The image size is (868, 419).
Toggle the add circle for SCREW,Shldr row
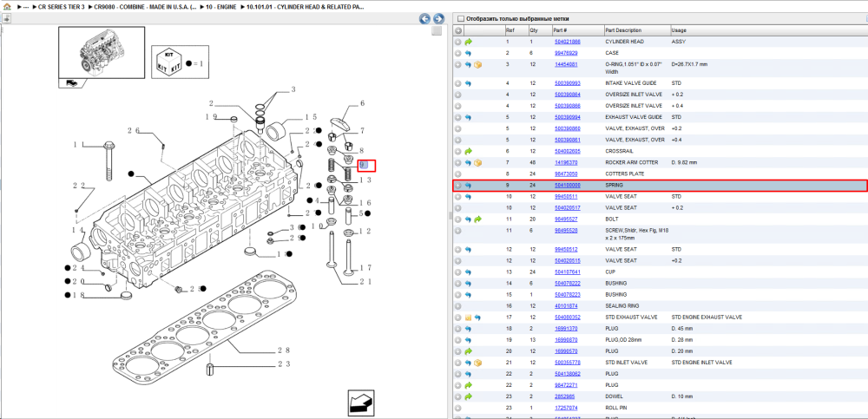[457, 230]
